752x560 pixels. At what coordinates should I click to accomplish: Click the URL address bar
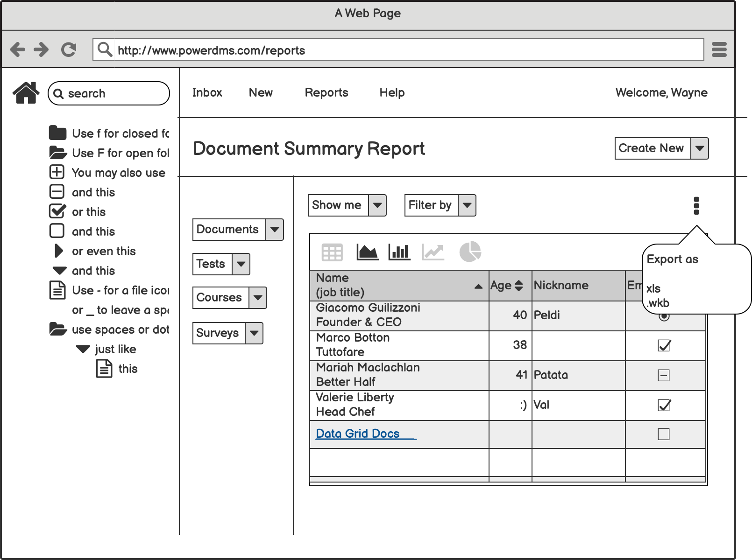tap(398, 49)
